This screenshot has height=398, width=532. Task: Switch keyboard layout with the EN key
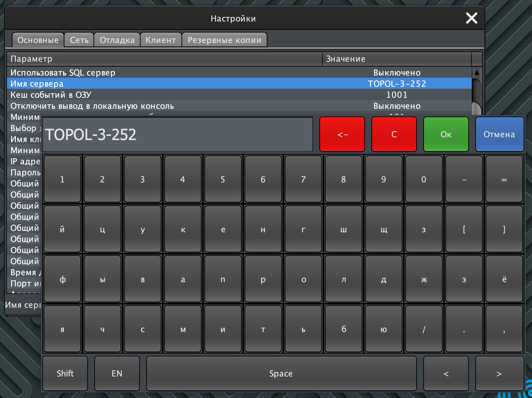click(117, 373)
